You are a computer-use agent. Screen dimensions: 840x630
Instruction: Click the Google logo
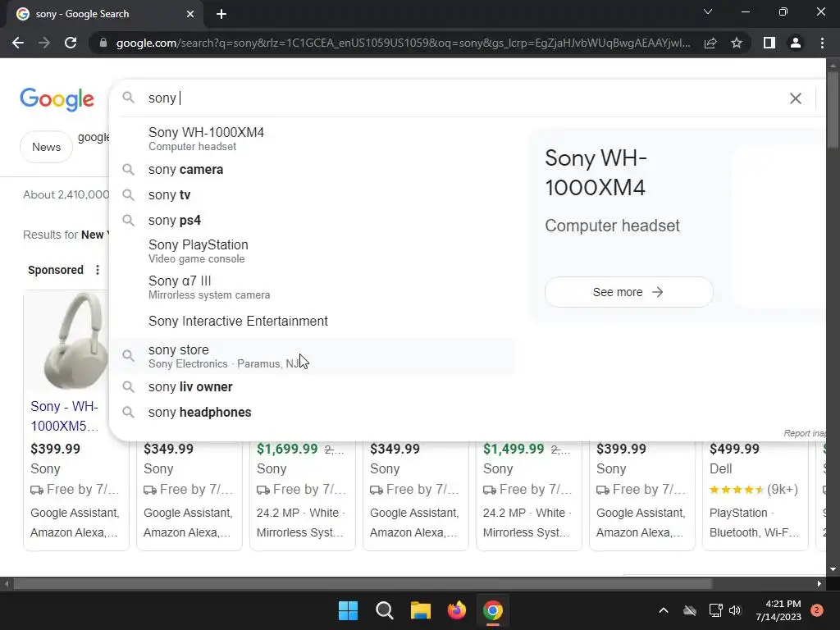pos(57,99)
